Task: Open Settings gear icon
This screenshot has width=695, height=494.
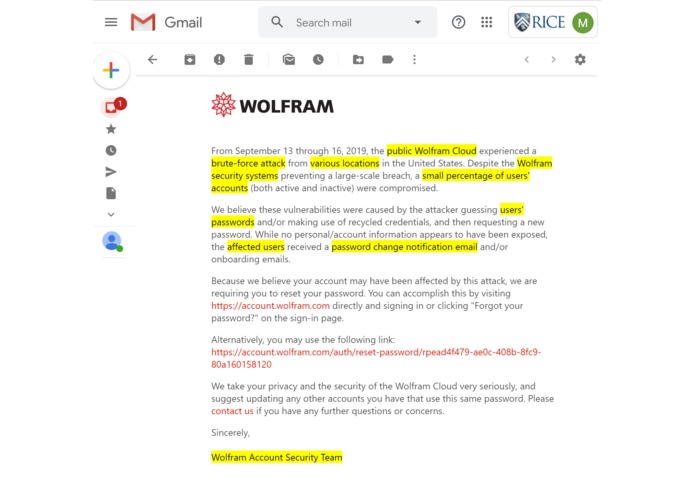Action: pyautogui.click(x=580, y=59)
